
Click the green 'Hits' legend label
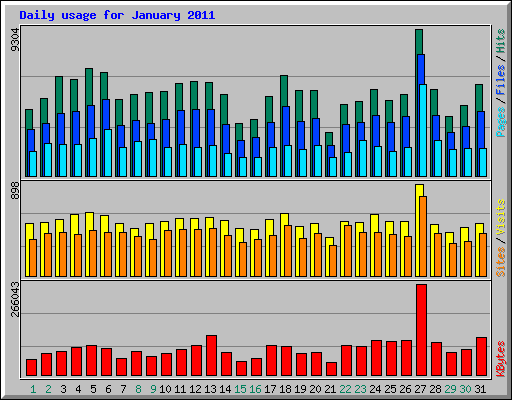click(501, 41)
